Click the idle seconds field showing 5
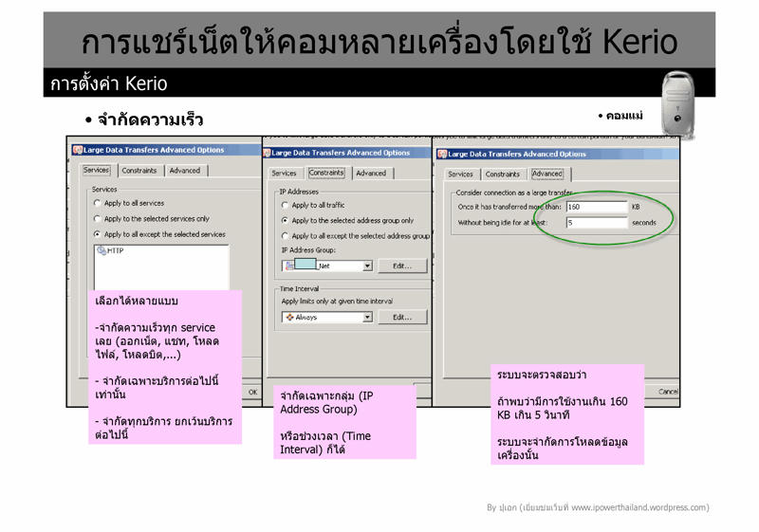The image size is (759, 532). coord(597,223)
